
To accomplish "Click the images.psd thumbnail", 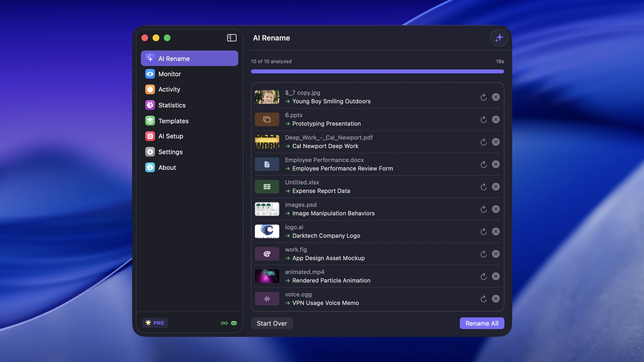I will pos(267,209).
